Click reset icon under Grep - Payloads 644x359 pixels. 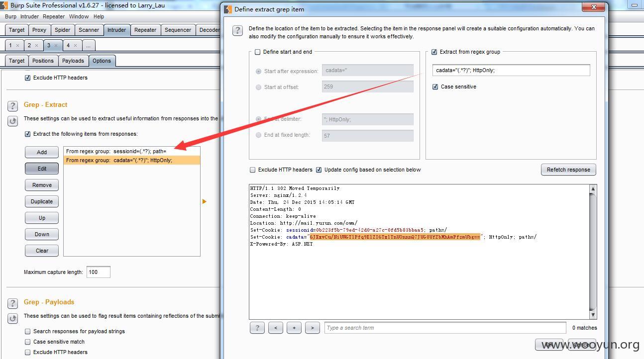(x=13, y=318)
